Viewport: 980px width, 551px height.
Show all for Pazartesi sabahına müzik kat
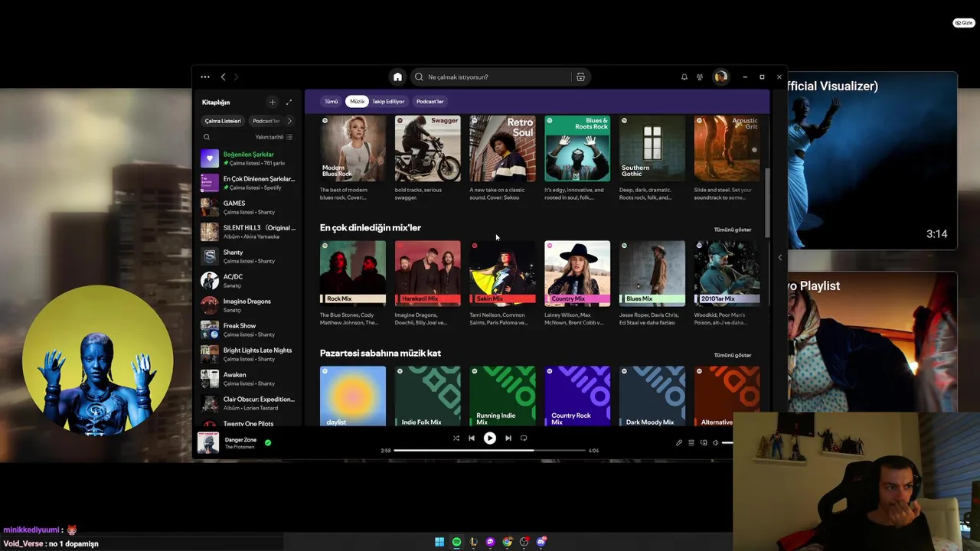[x=733, y=355]
